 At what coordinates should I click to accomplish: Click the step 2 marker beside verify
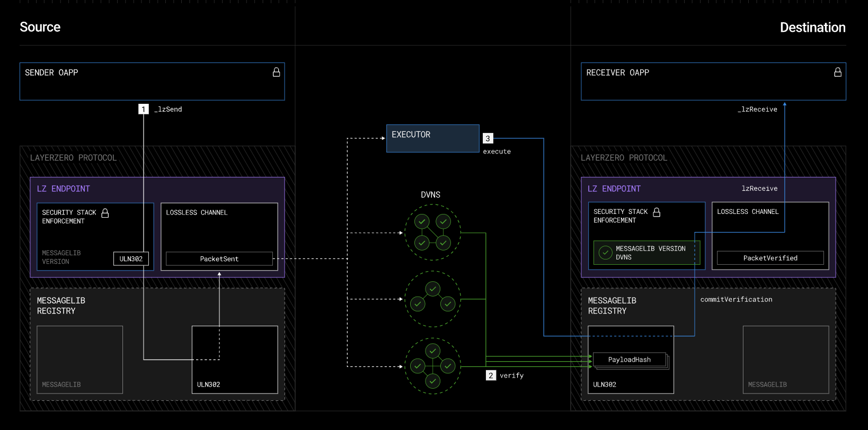pyautogui.click(x=491, y=375)
